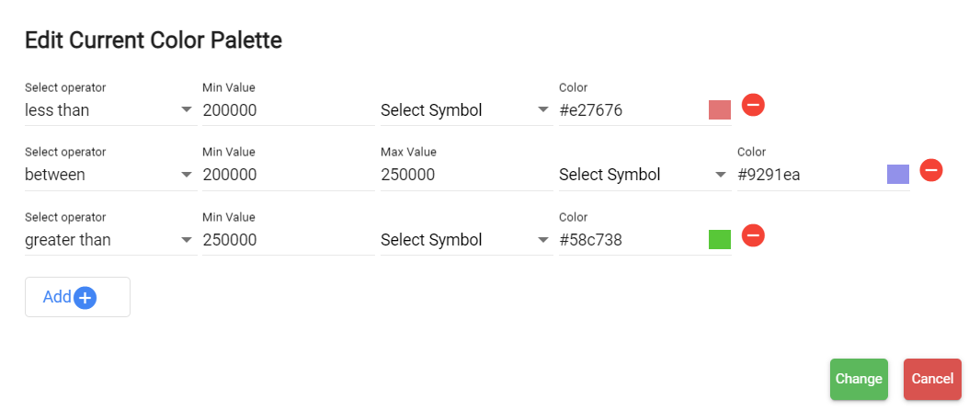Remove the less than rule row
Screen dimensions: 980x411
pyautogui.click(x=753, y=105)
